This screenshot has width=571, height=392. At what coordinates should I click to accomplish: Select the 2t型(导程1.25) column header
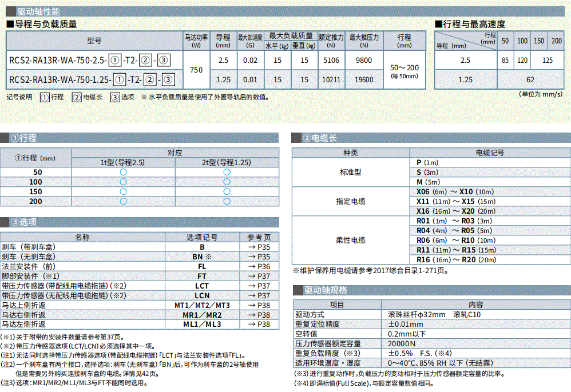pyautogui.click(x=227, y=162)
